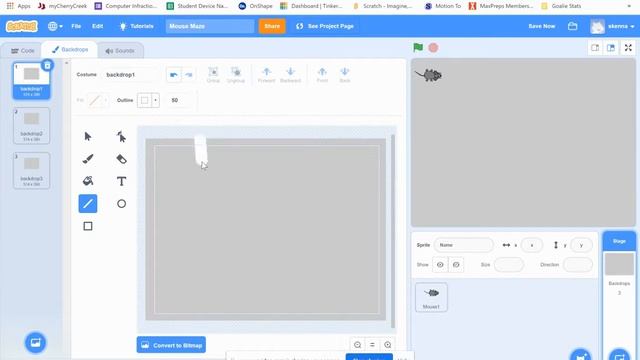Viewport: 640px width, 360px height.
Task: Click the sprite Direction field
Action: [578, 264]
